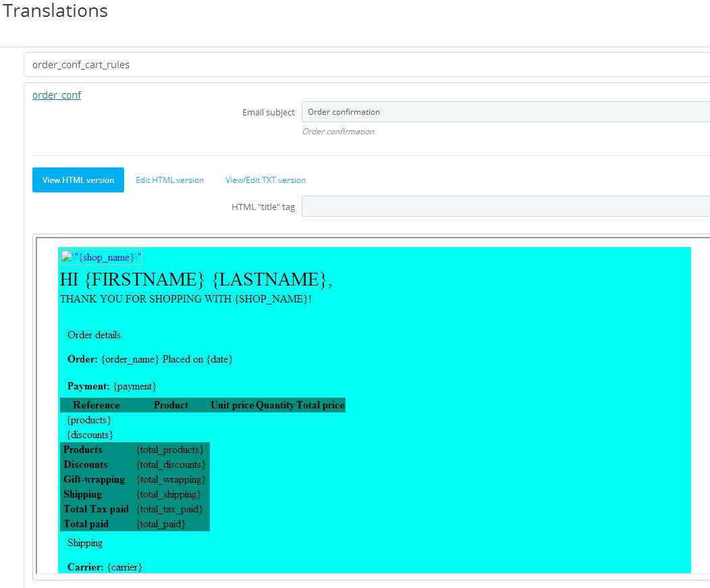This screenshot has height=588, width=710.
Task: Open the order_conf template link
Action: pos(57,95)
